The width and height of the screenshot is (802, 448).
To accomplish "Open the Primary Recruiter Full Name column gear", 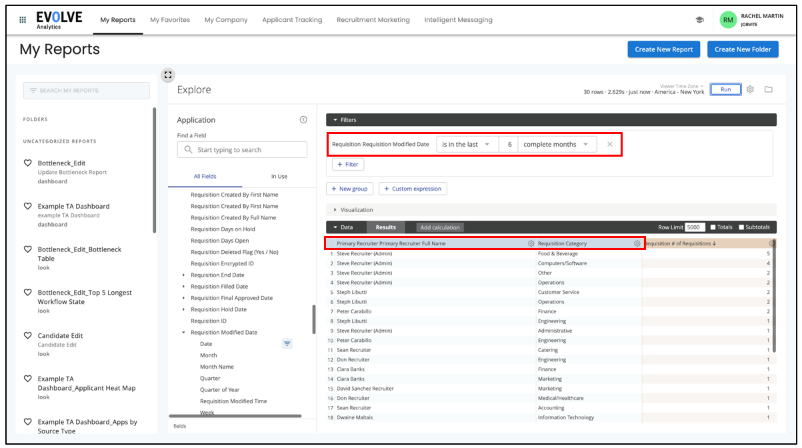I will [531, 243].
